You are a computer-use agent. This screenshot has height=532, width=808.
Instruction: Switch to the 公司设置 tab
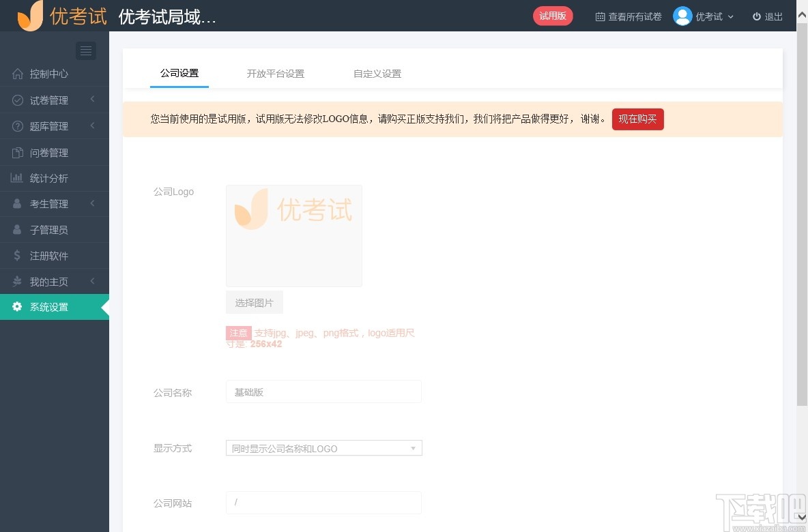coord(179,73)
